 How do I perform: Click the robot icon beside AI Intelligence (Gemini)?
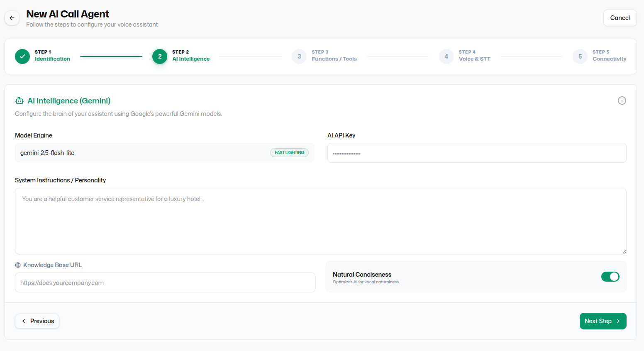[x=20, y=101]
